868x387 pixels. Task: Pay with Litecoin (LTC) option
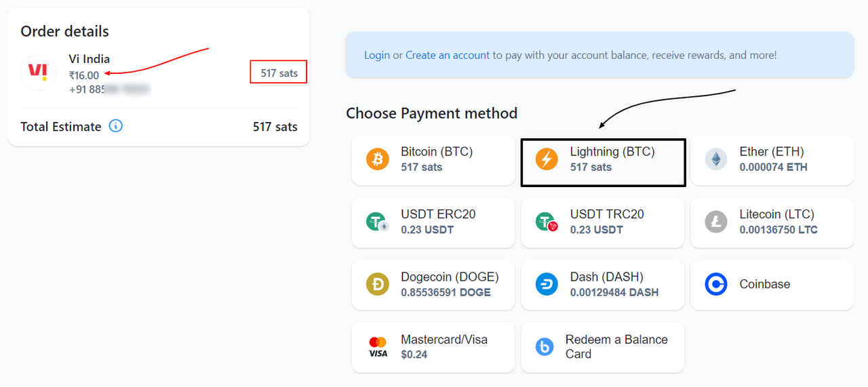[x=772, y=222]
